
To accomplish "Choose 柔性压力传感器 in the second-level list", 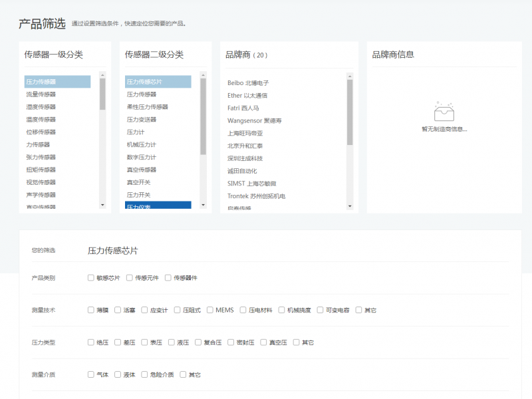I will click(148, 107).
